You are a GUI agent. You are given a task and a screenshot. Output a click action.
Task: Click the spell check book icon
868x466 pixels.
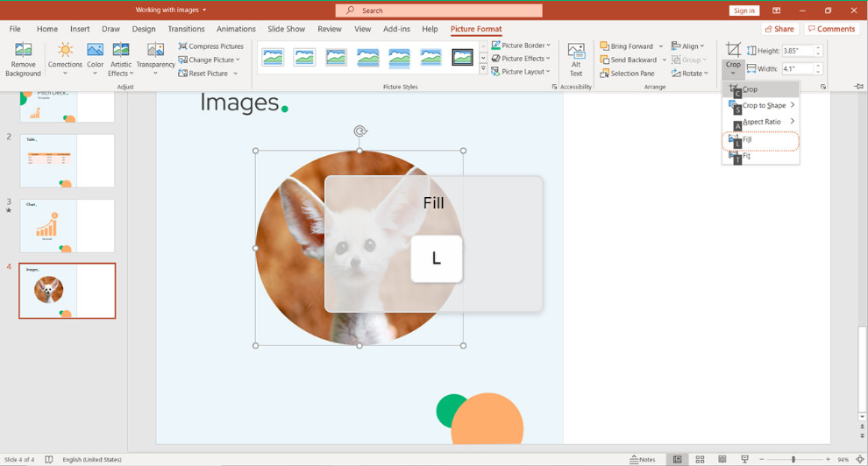(49, 459)
